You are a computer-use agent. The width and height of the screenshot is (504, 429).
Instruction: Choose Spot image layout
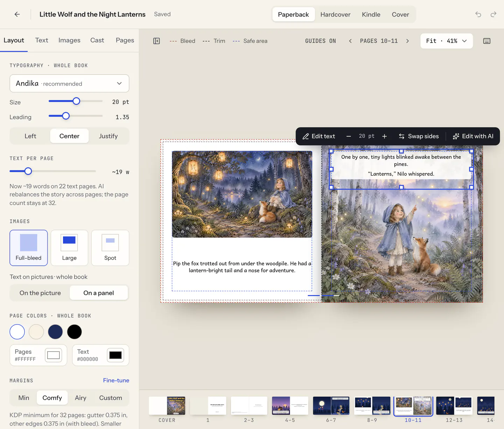pyautogui.click(x=110, y=248)
